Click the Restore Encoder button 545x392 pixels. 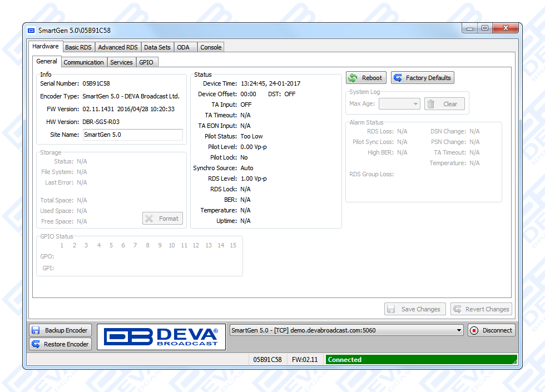[60, 344]
